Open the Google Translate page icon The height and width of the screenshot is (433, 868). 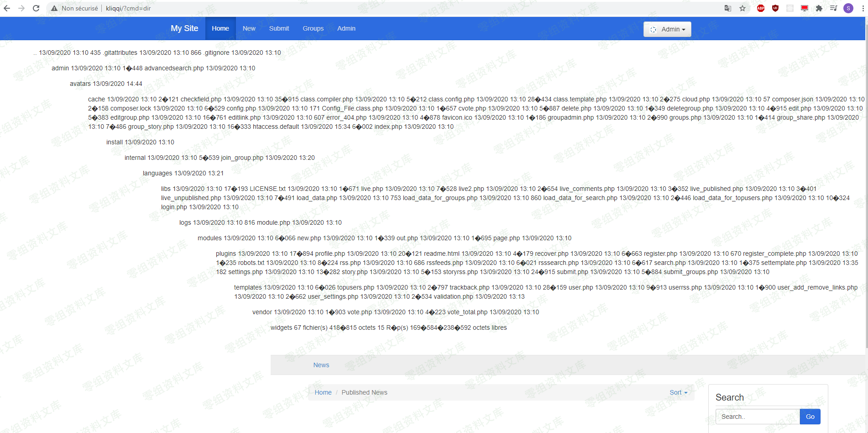(728, 8)
